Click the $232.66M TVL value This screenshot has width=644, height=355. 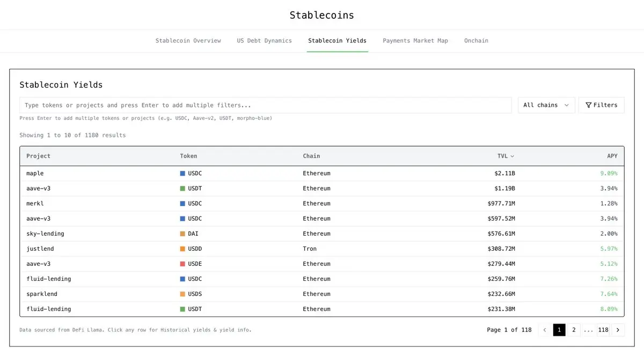pyautogui.click(x=501, y=294)
